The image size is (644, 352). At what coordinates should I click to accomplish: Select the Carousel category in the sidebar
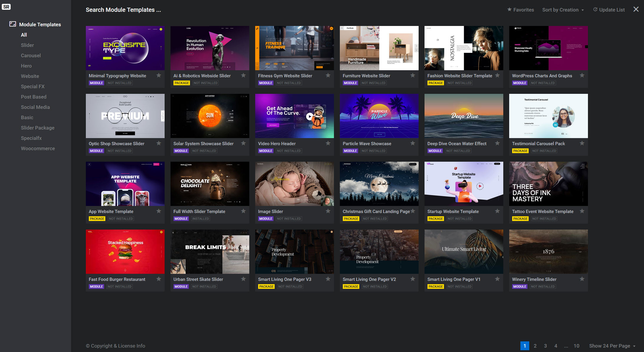coord(31,55)
